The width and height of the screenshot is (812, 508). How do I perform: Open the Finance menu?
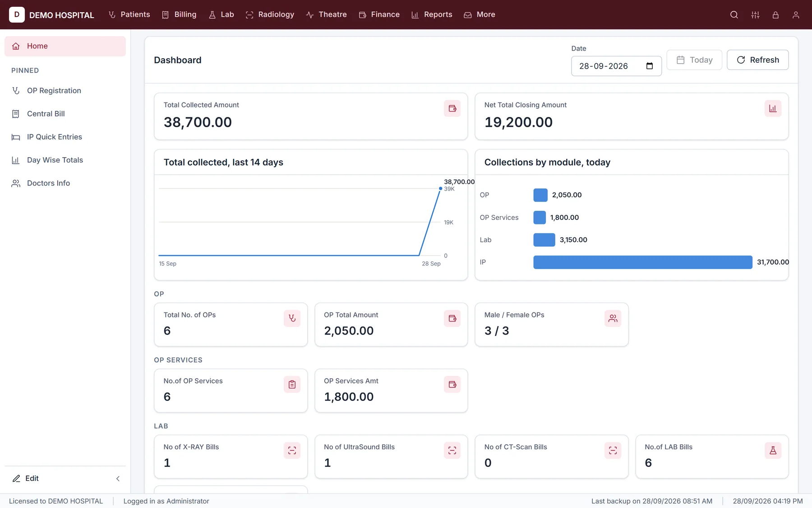click(x=379, y=14)
